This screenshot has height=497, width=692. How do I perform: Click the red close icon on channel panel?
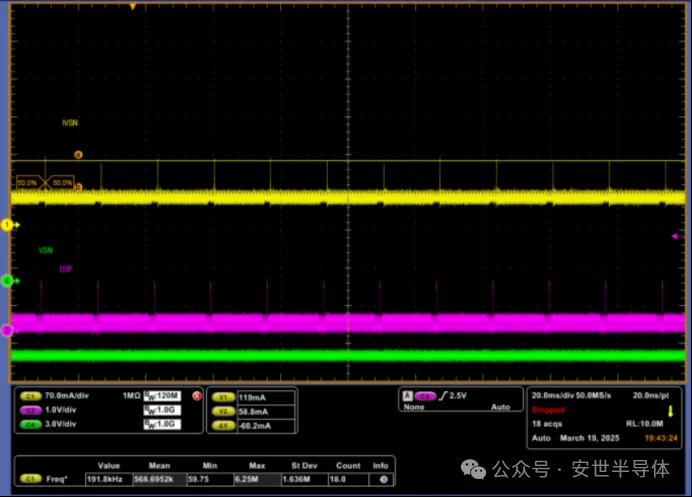[x=196, y=396]
